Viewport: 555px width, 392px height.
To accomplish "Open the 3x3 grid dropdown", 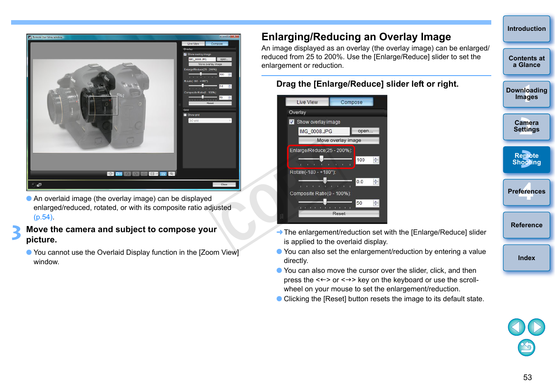I will pos(210,120).
